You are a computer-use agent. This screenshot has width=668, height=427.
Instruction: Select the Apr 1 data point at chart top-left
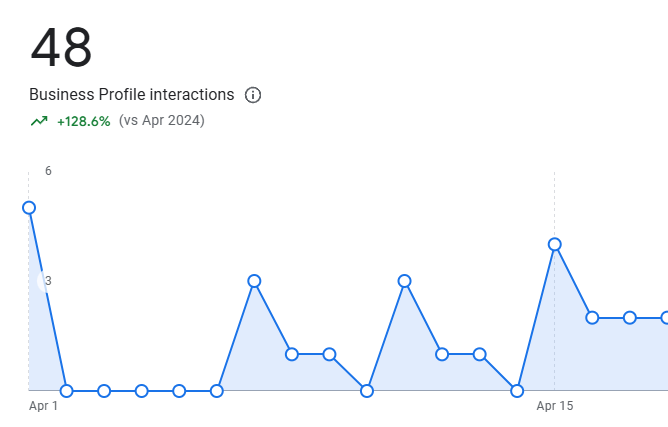29,208
